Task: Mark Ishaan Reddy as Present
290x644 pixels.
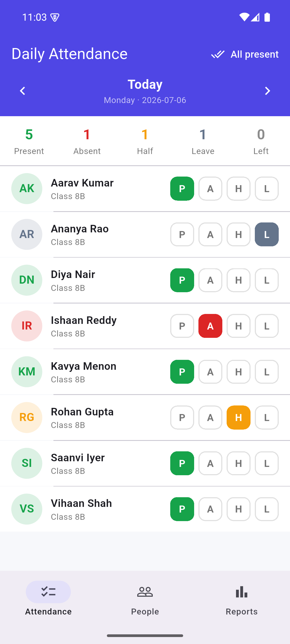Action: click(x=182, y=326)
